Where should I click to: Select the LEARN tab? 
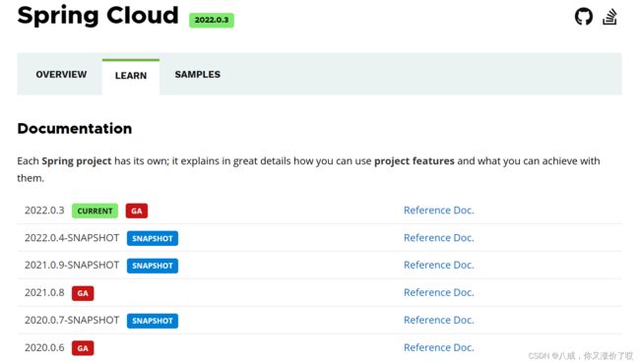131,76
